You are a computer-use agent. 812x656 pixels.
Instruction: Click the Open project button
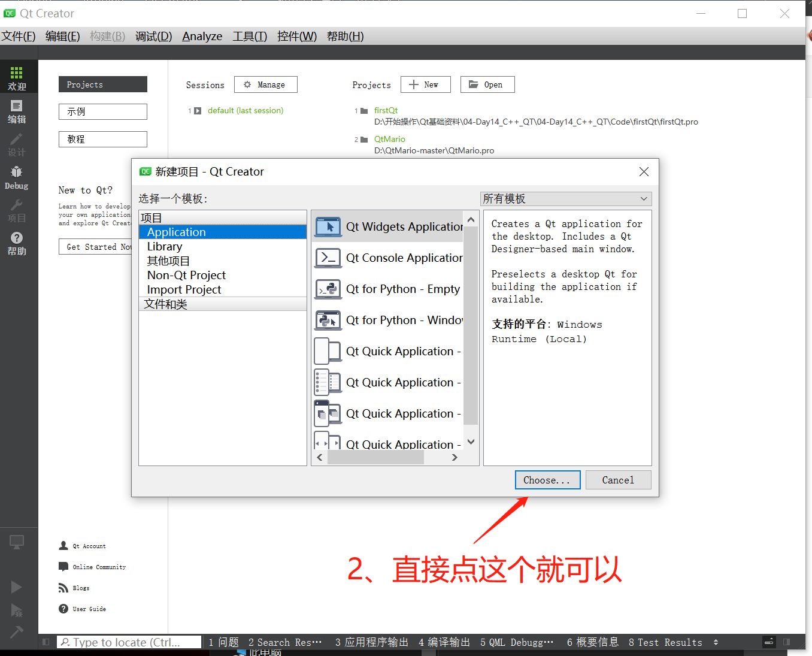[x=487, y=84]
